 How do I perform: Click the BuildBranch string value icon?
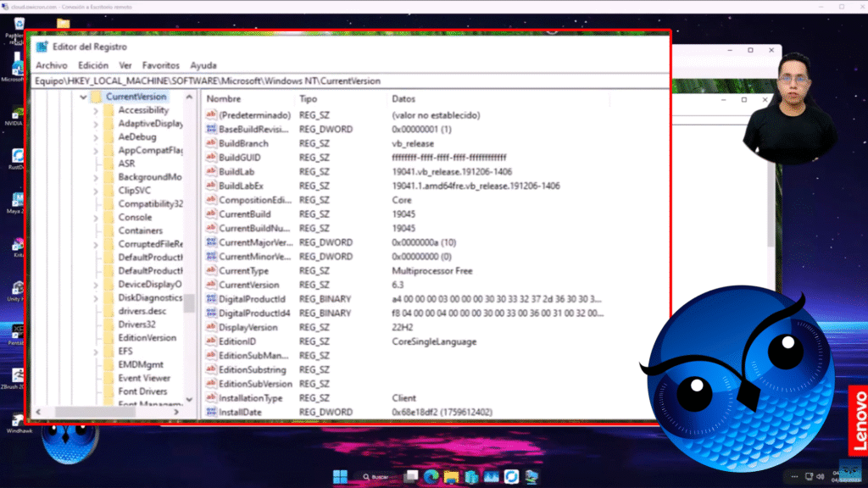[212, 143]
